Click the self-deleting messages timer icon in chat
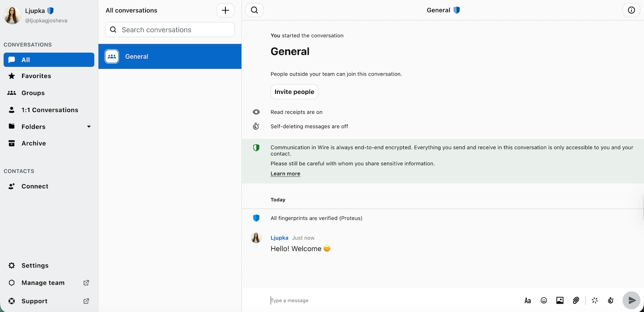Screen dimensions: 644x312 tap(256, 126)
